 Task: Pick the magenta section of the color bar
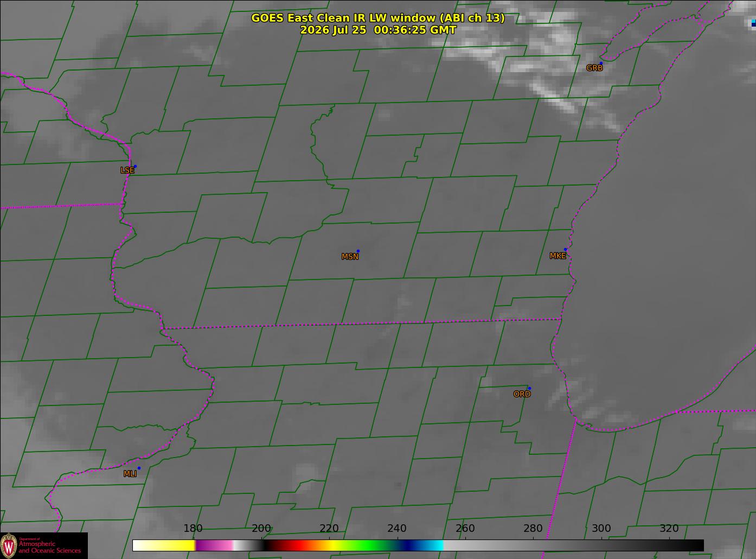pyautogui.click(x=214, y=545)
